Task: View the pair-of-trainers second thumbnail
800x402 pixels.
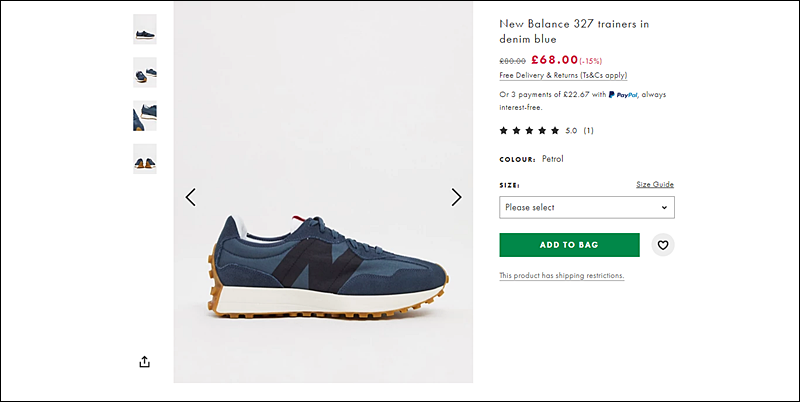Action: (145, 72)
